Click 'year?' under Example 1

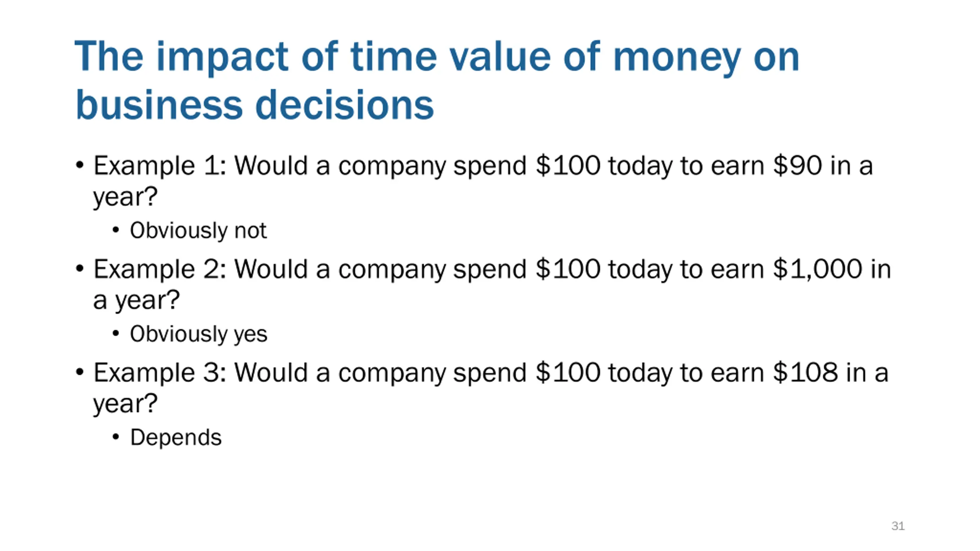coord(125,198)
